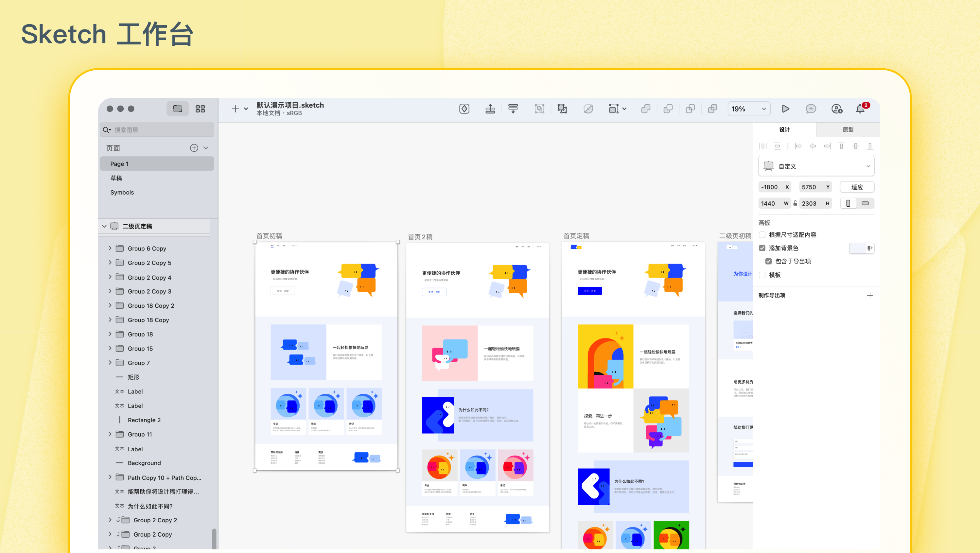The height and width of the screenshot is (553, 980).
Task: Click the Union boolean operation icon
Action: pos(646,109)
